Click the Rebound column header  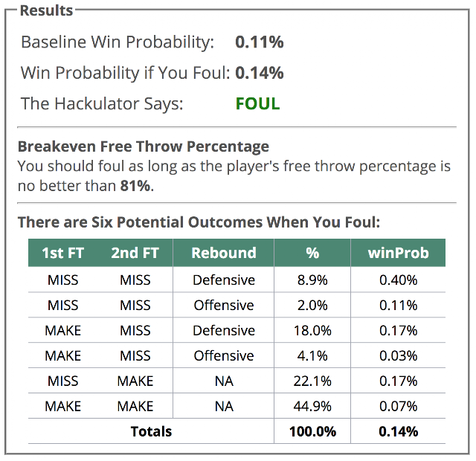tap(224, 253)
